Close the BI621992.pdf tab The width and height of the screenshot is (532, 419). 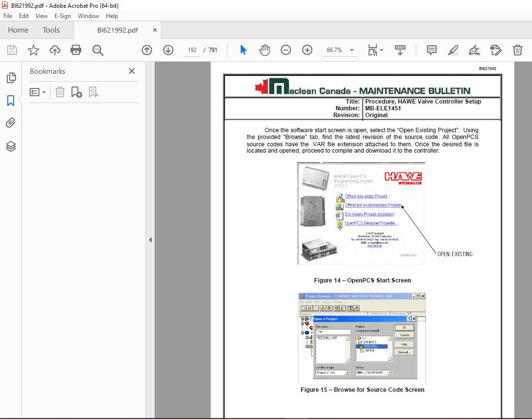tap(155, 30)
